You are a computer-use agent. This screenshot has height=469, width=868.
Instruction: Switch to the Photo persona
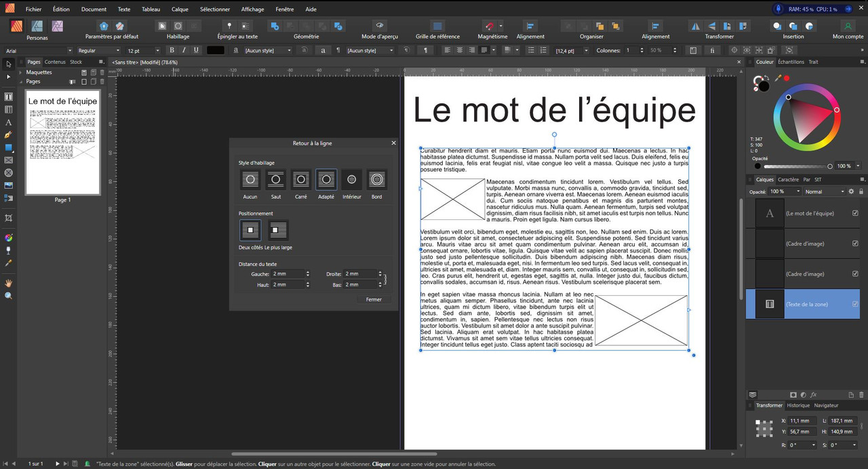point(58,26)
